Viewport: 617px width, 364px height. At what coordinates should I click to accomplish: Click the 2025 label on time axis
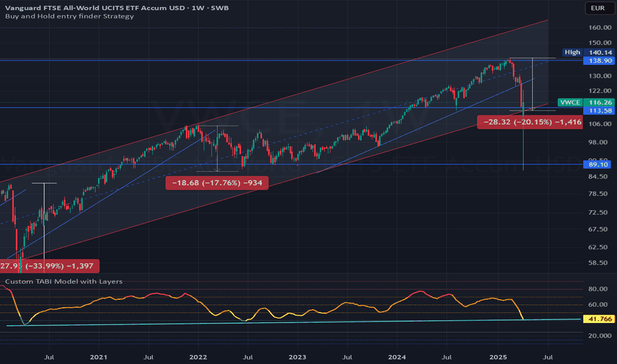[x=497, y=357]
